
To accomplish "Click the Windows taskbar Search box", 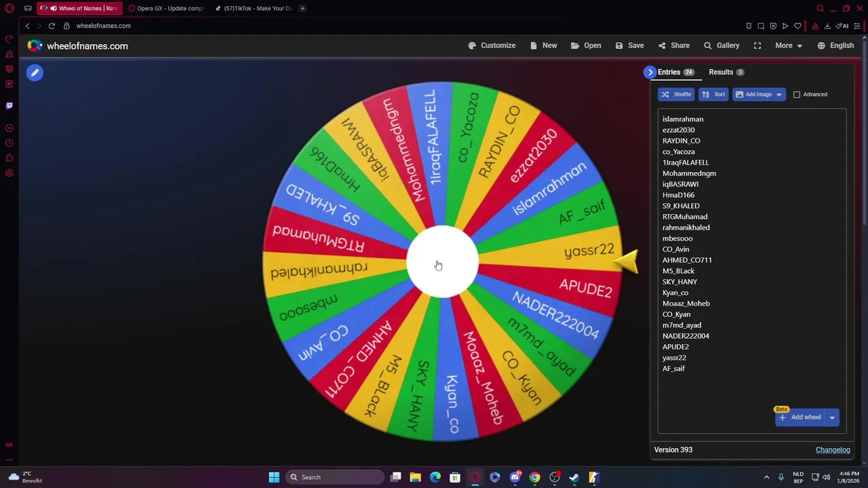I will tap(335, 477).
